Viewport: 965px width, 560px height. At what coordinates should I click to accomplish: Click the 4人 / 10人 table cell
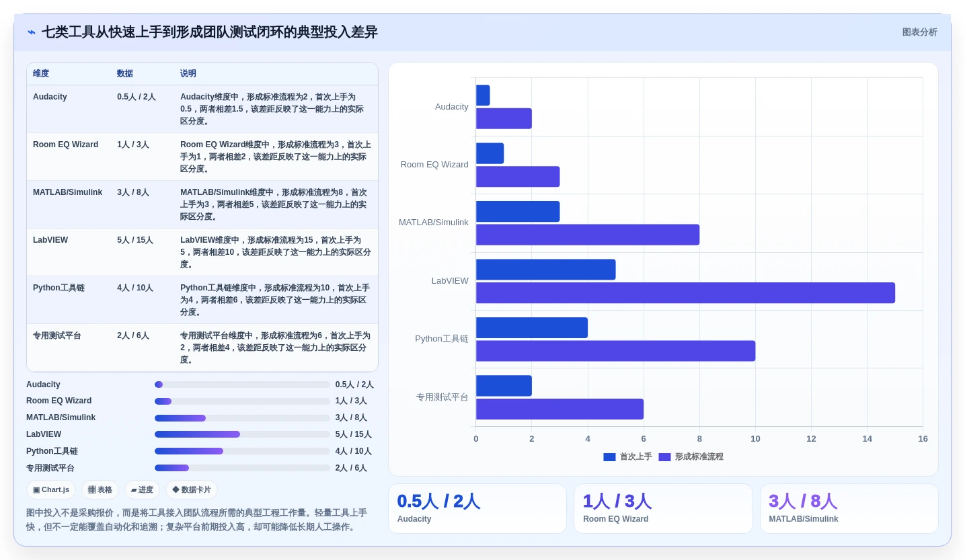point(135,288)
